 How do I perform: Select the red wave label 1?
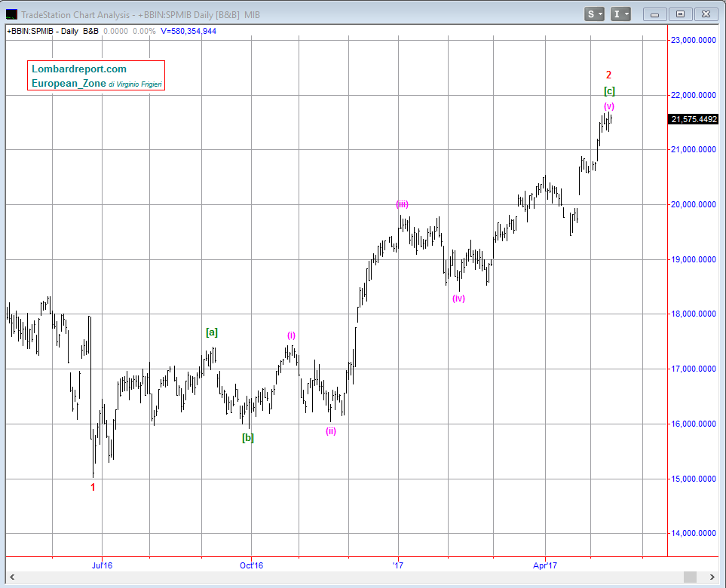click(x=93, y=487)
